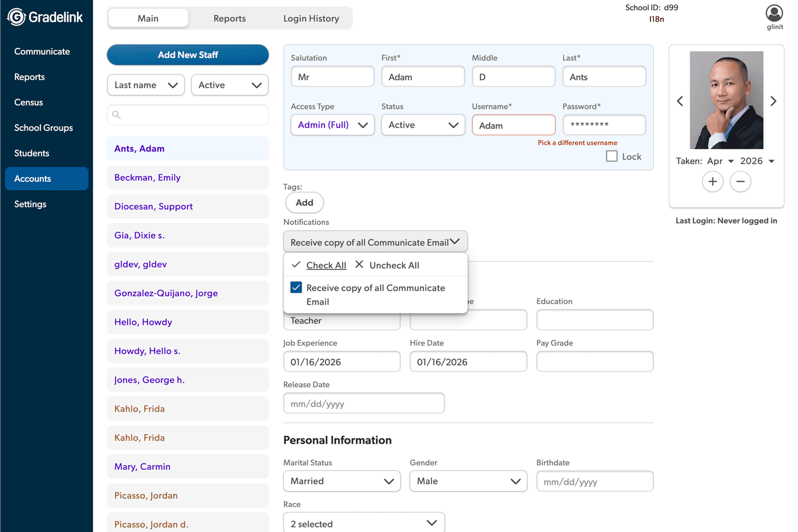Image resolution: width=798 pixels, height=532 pixels.
Task: Click the plus icon to add photo
Action: 712,182
